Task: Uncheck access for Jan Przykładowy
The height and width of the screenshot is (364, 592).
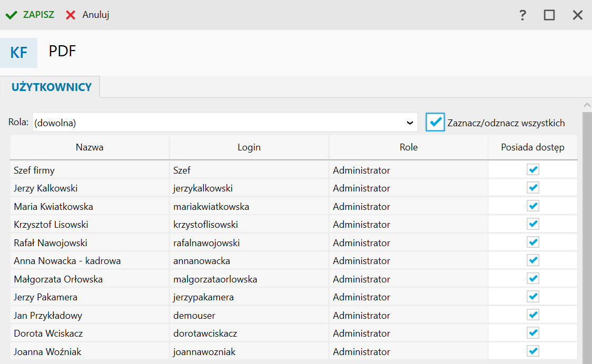Action: (533, 315)
